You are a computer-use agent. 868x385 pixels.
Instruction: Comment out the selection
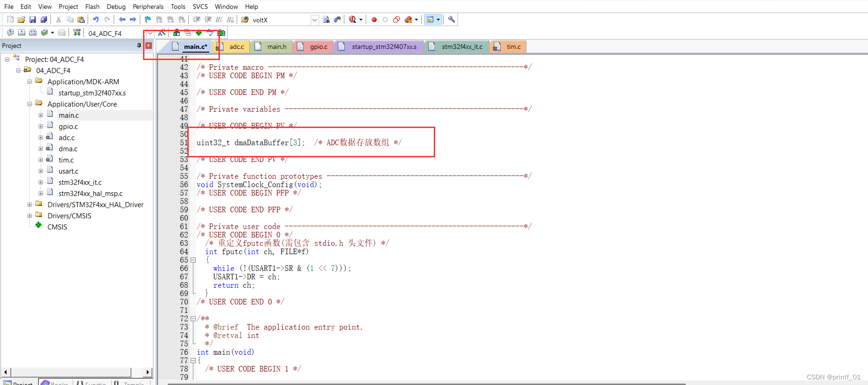tap(219, 20)
